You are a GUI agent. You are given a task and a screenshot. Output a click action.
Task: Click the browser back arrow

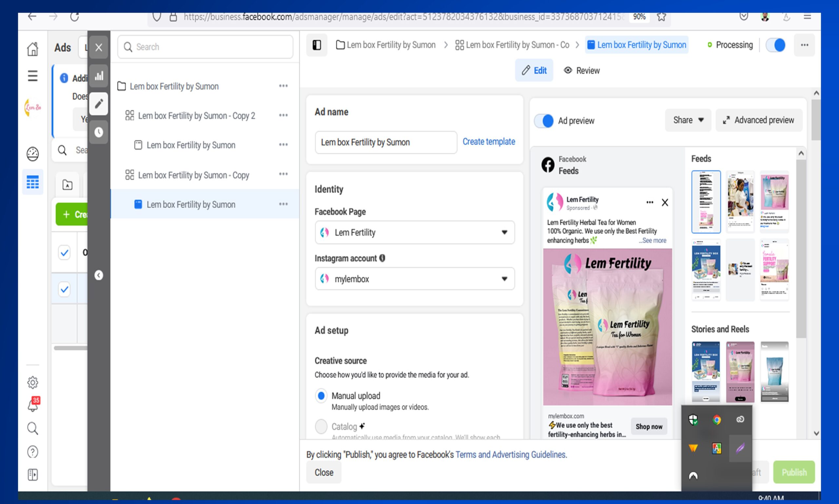click(x=32, y=16)
